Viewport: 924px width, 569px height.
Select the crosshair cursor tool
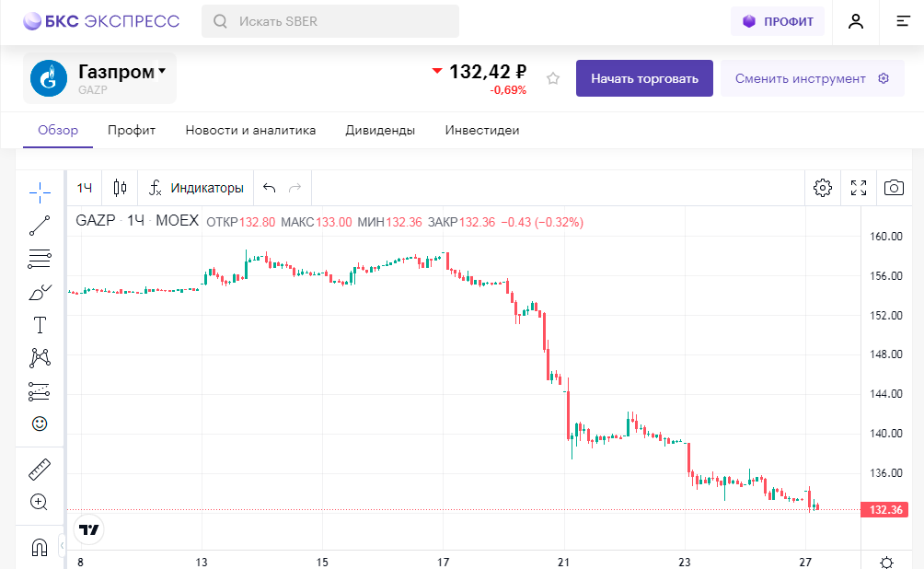[x=40, y=192]
